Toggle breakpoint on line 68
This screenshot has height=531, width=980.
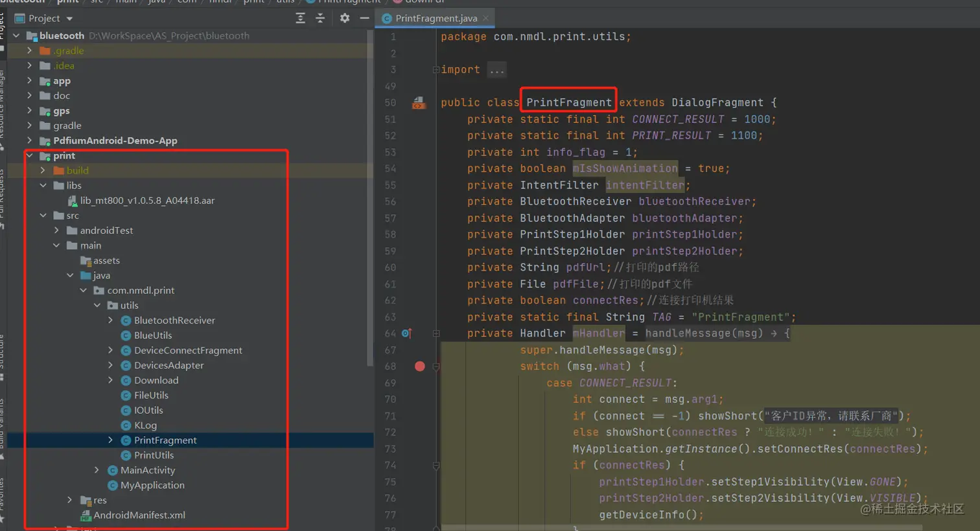420,367
